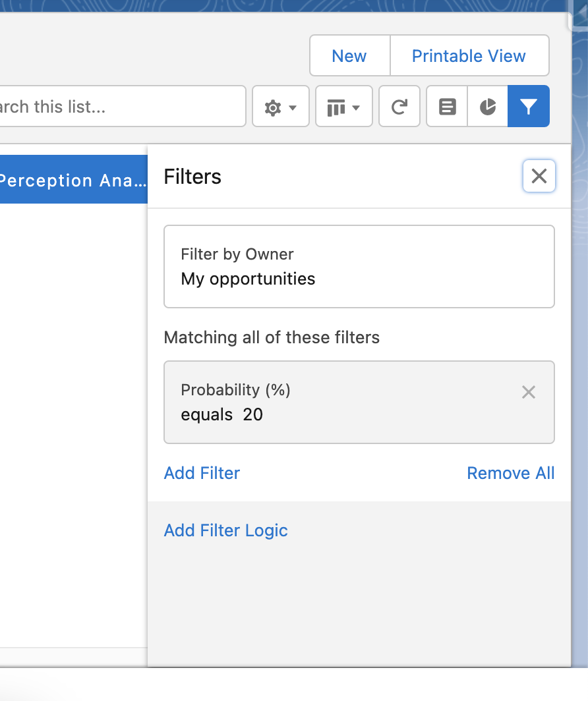Open the display-as table dropdown

tap(344, 107)
